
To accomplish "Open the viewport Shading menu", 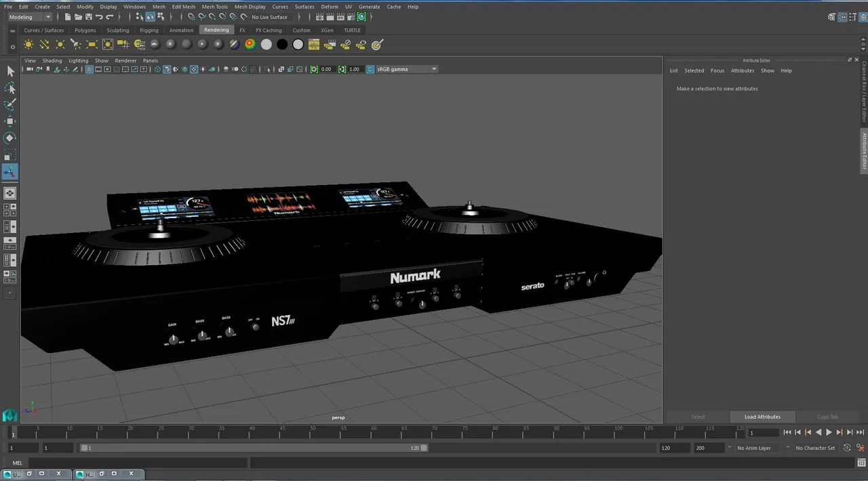I will pos(52,60).
